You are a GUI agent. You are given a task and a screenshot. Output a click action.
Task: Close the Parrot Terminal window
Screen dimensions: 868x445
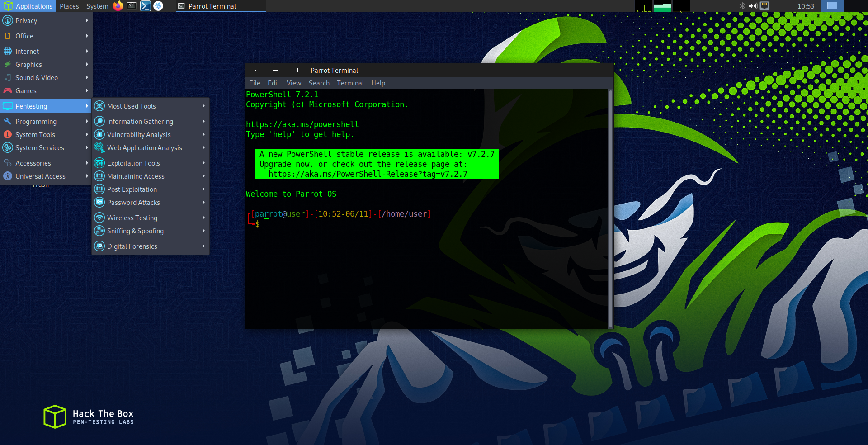pyautogui.click(x=255, y=70)
